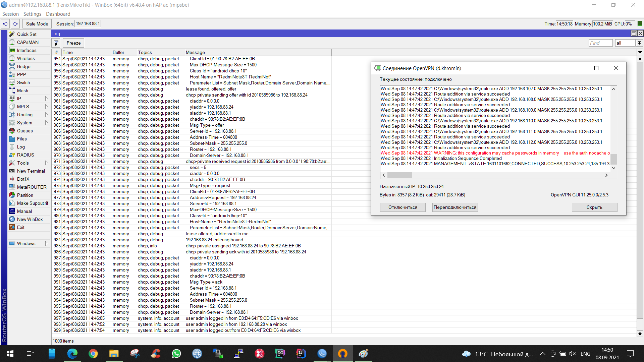Viewport: 644px width, 362px height.
Task: Click the scroll-down arrow of the Log list
Action: point(640,334)
